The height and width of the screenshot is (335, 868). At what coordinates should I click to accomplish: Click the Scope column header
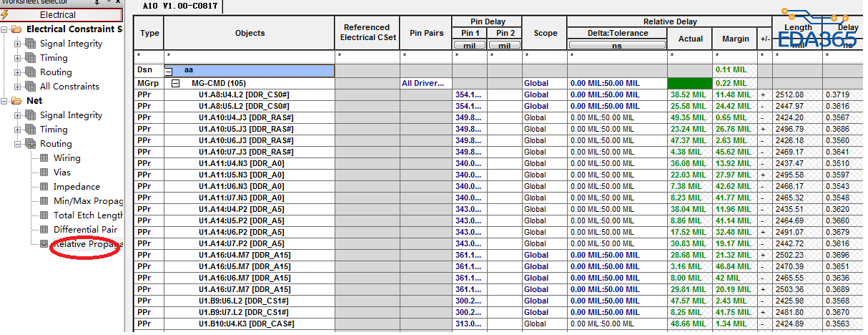pyautogui.click(x=546, y=33)
